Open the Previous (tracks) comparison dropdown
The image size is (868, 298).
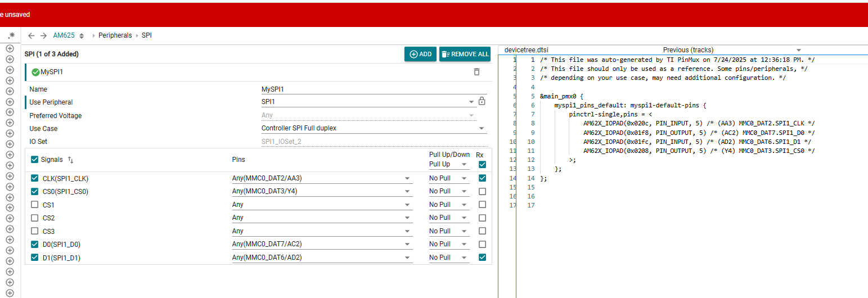coord(732,49)
